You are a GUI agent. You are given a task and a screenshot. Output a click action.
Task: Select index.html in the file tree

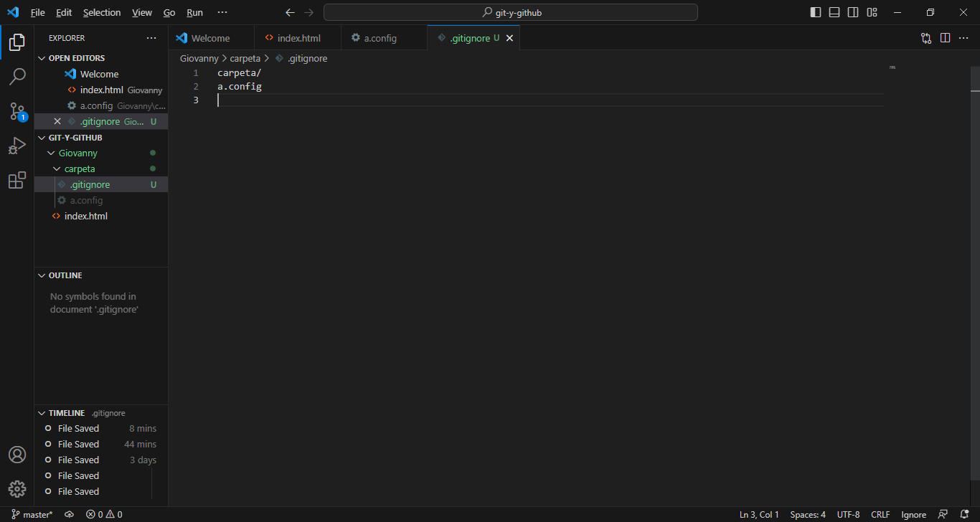(101, 216)
